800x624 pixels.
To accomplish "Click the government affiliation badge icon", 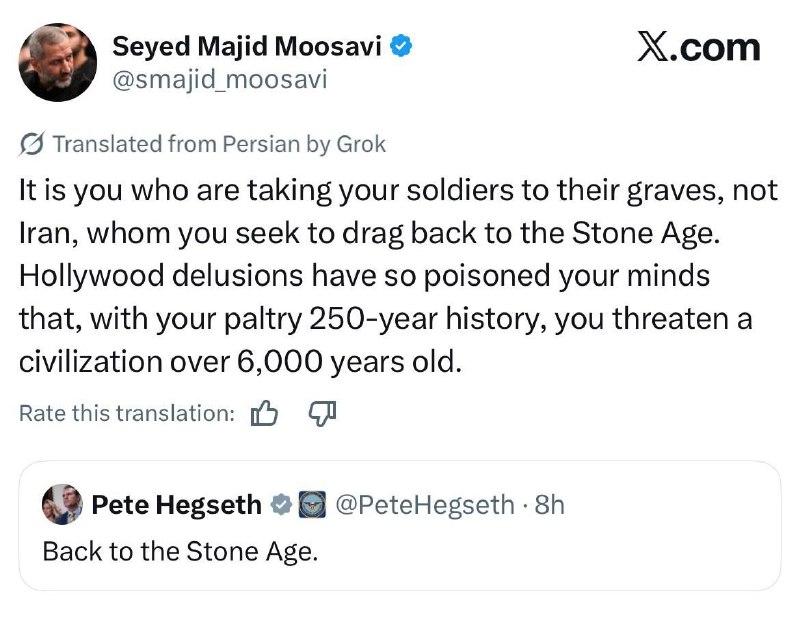I will point(312,506).
